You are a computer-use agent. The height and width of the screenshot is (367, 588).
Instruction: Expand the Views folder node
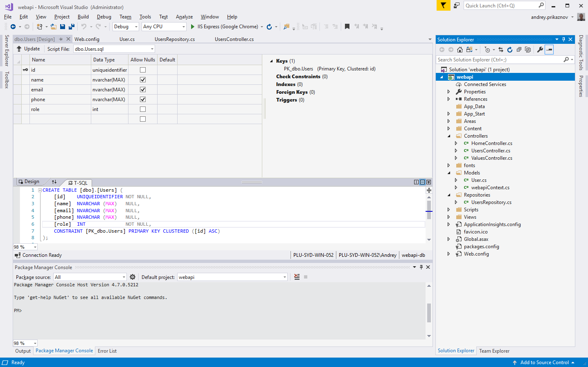[x=449, y=217]
